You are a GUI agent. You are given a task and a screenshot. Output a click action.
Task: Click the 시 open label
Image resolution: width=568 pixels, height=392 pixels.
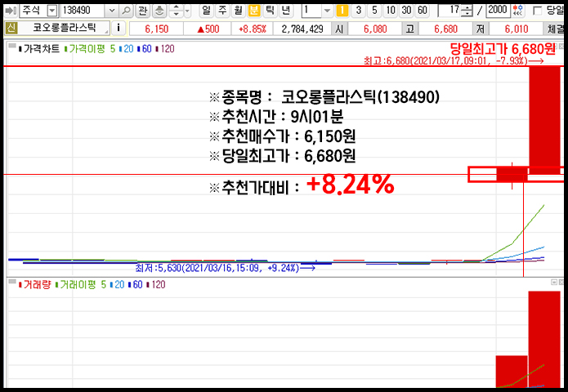click(x=339, y=29)
